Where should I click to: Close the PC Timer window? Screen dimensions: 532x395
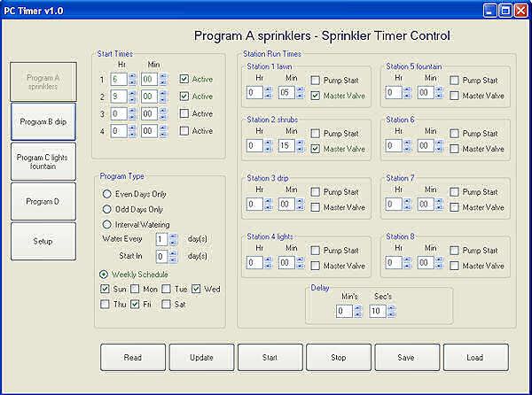tap(520, 11)
